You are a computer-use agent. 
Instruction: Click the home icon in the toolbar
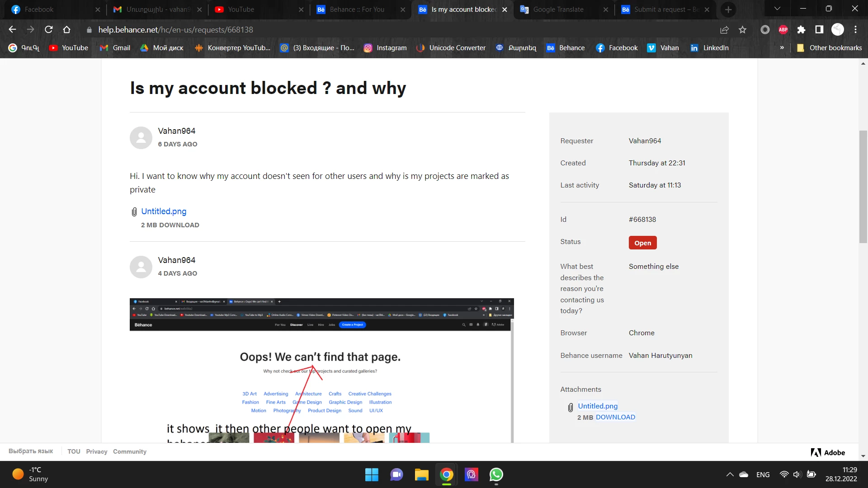tap(67, 30)
